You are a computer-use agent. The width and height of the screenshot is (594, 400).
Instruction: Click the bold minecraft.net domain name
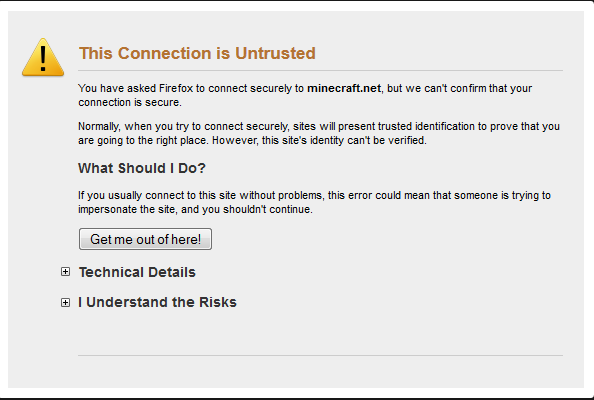click(x=344, y=88)
